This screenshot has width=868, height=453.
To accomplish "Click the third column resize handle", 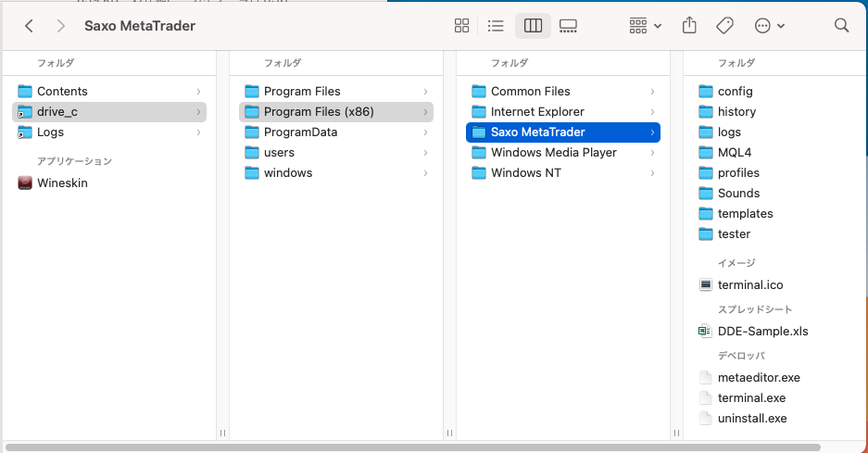I will (676, 433).
